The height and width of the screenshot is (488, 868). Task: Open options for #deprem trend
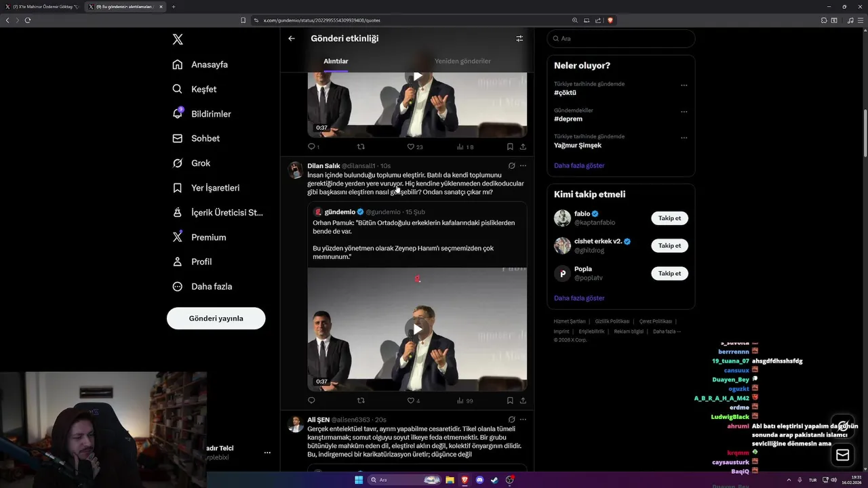(x=684, y=112)
